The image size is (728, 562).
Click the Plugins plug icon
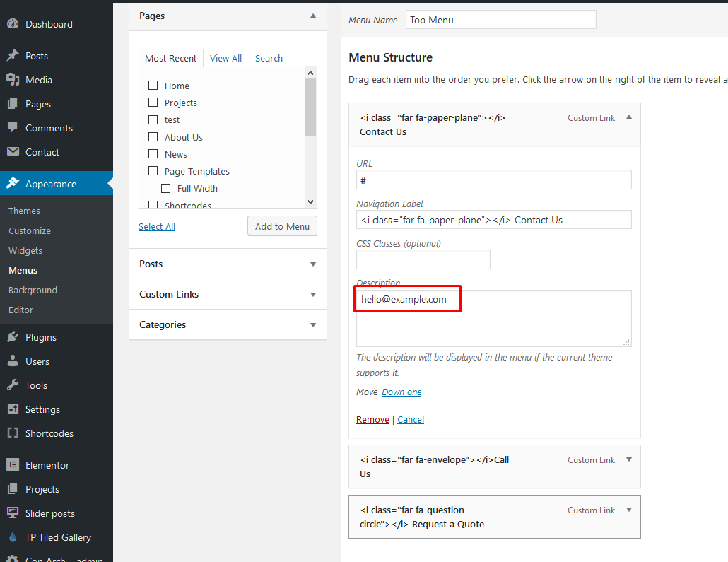[13, 337]
